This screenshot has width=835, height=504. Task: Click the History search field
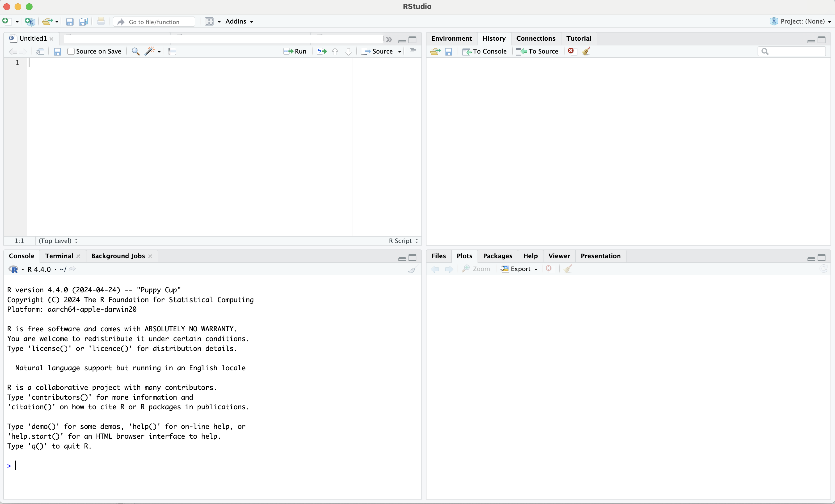[x=792, y=51]
